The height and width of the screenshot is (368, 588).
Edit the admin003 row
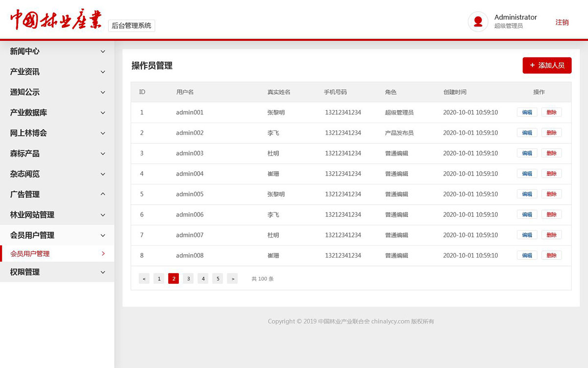click(527, 153)
